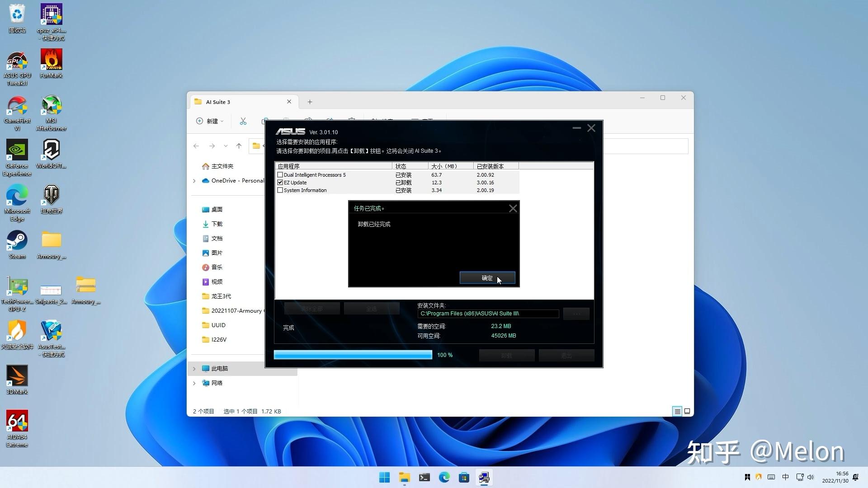Click the Windows Start button on taskbar
Screen dimensions: 868x488
(x=384, y=478)
